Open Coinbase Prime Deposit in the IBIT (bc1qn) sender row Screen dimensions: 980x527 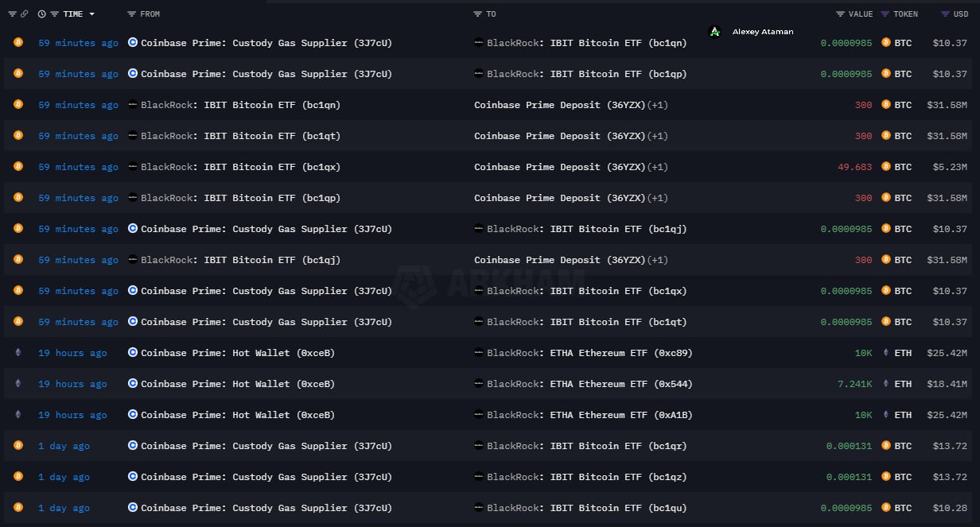[x=560, y=105]
